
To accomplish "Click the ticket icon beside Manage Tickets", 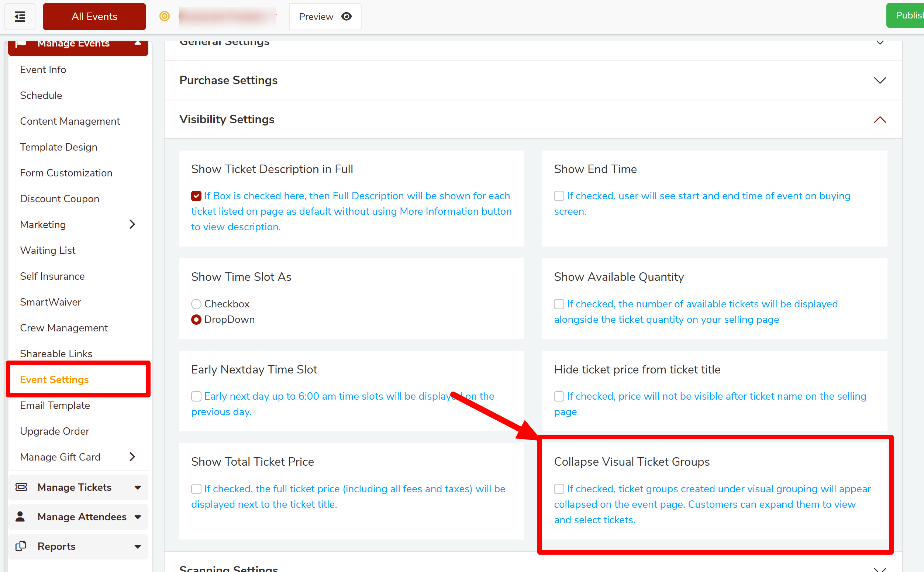I will click(x=21, y=487).
